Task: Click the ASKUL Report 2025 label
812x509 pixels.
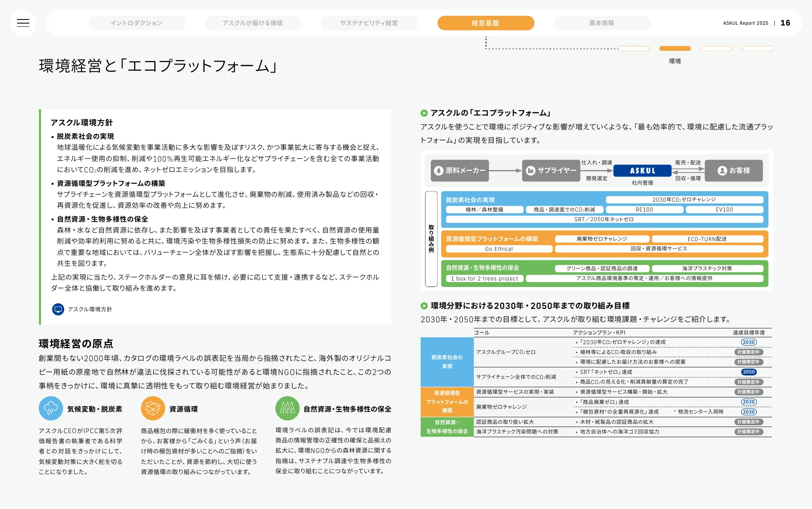Action: (745, 23)
